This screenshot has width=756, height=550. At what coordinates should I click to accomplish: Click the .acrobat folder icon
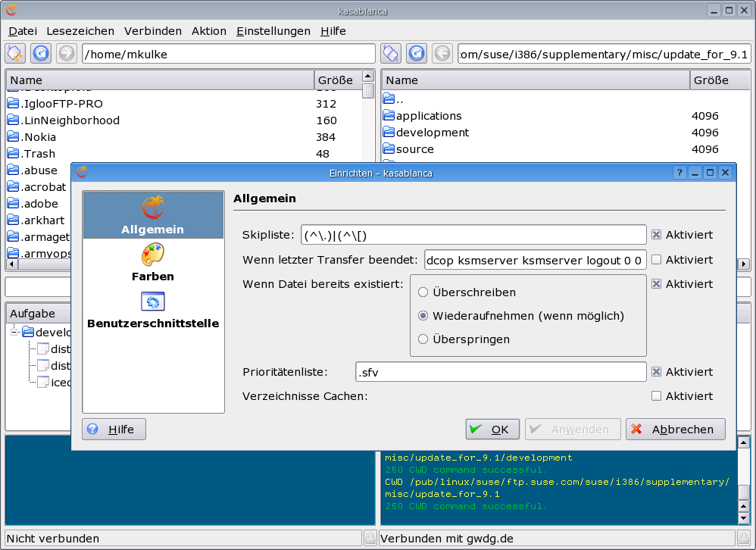click(x=14, y=186)
